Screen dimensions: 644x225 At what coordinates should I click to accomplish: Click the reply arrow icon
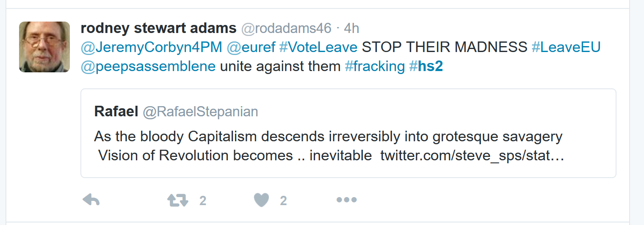coord(91,200)
